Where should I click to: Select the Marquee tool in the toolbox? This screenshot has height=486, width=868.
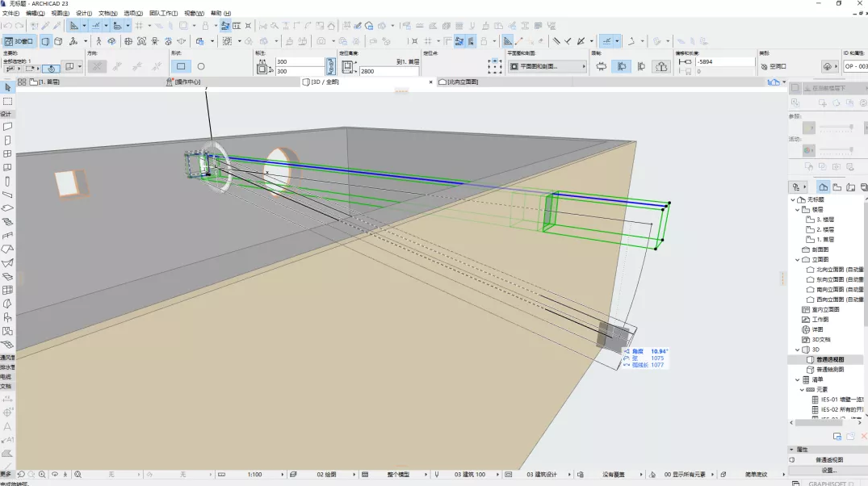(x=7, y=101)
